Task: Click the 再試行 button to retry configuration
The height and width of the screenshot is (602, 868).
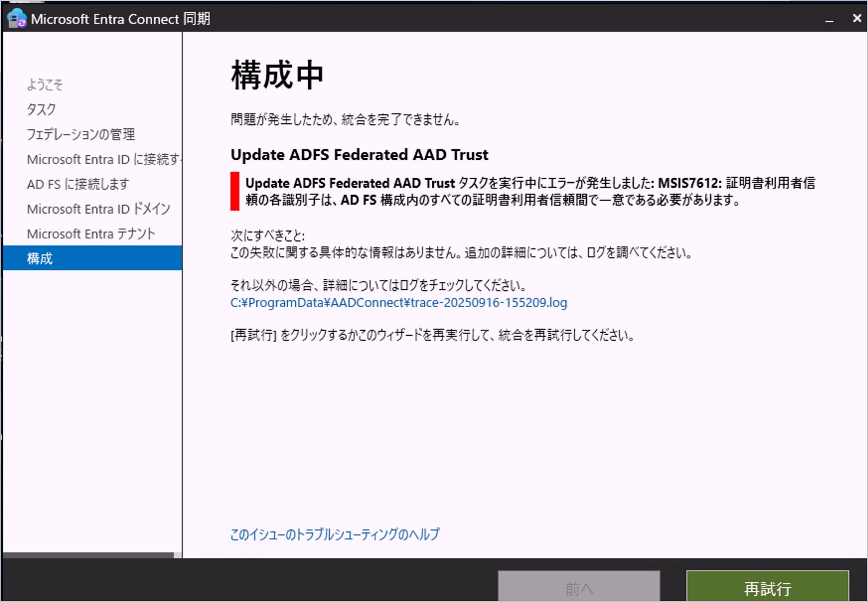Action: tap(768, 588)
